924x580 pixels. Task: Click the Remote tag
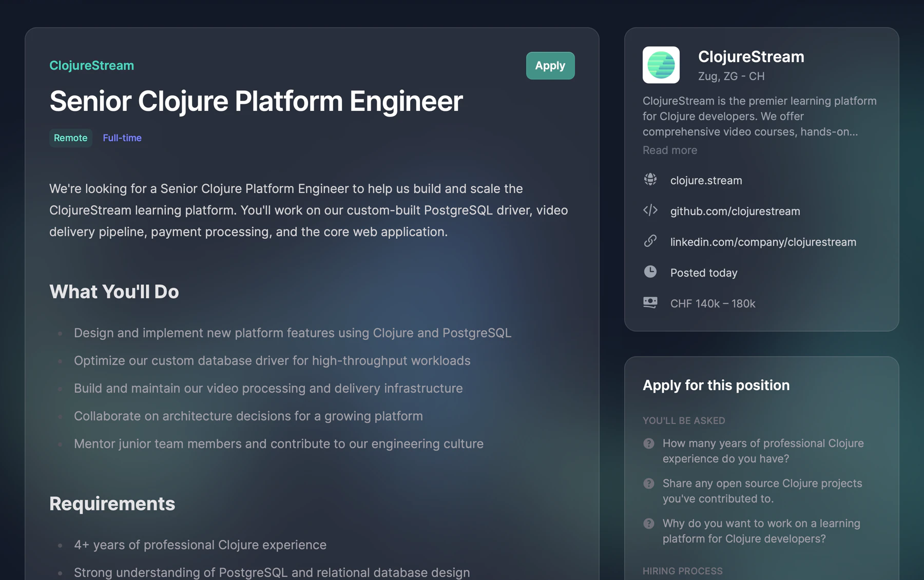tap(70, 138)
